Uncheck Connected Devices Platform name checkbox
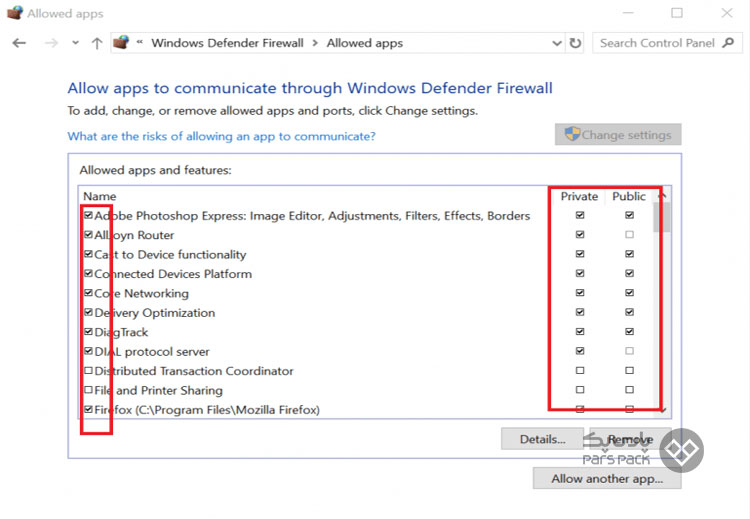Screen dimensions: 750x519 coord(88,273)
